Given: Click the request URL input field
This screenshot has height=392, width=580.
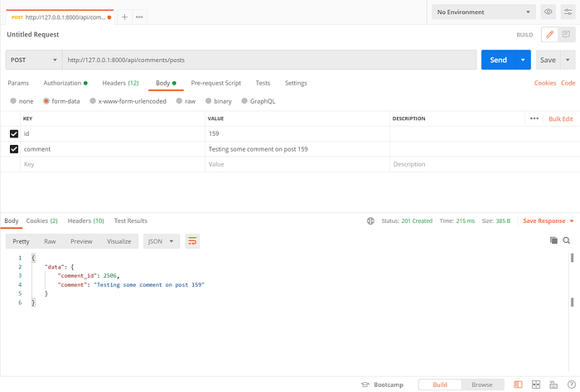Looking at the screenshot, I should pyautogui.click(x=269, y=60).
